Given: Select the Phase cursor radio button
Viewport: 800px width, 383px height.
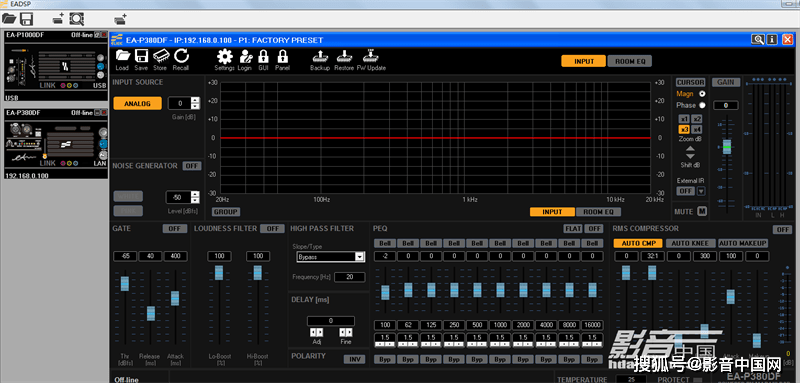Looking at the screenshot, I should point(702,106).
